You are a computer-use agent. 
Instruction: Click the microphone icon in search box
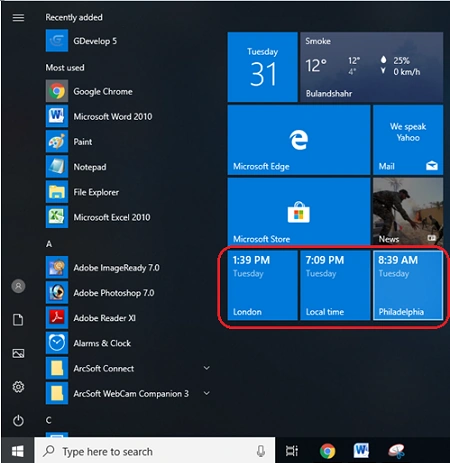click(261, 451)
